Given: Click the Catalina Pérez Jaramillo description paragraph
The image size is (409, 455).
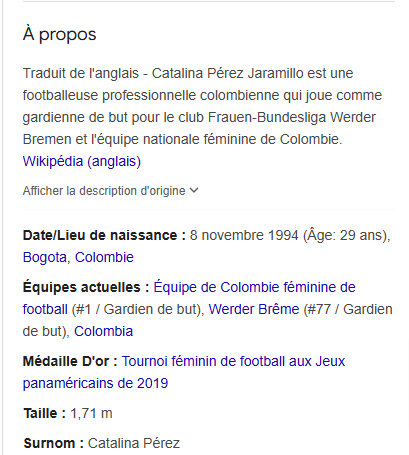Looking at the screenshot, I should click(202, 106).
